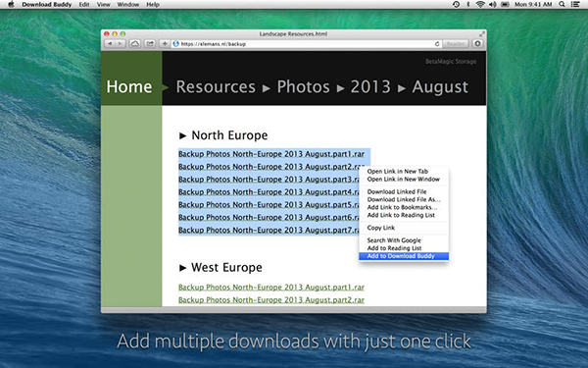
Task: Click West Europe August.part1.rar link
Action: point(271,288)
